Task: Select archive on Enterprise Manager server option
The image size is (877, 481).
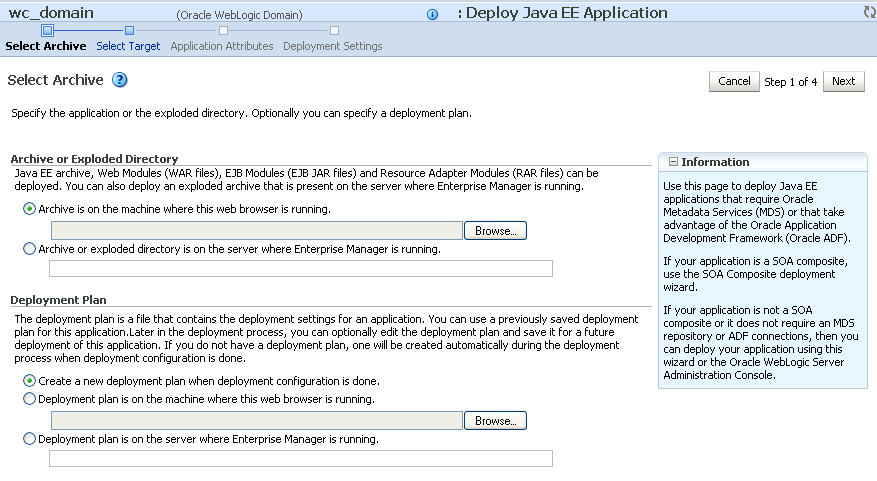Action: point(29,249)
